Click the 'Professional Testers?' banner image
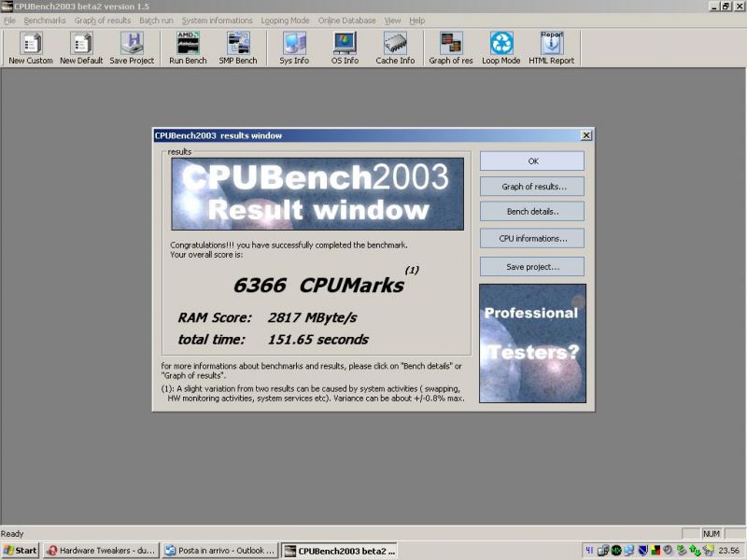This screenshot has height=560, width=747. tap(532, 343)
